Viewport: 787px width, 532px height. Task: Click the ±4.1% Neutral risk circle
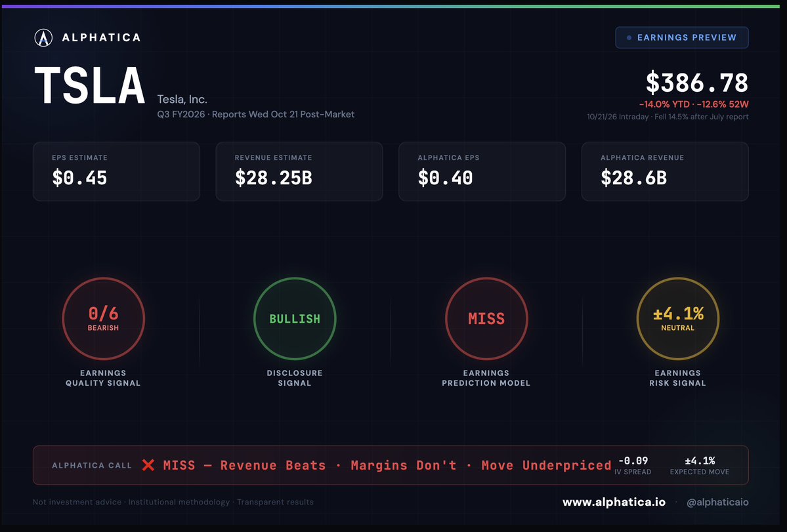coord(677,318)
